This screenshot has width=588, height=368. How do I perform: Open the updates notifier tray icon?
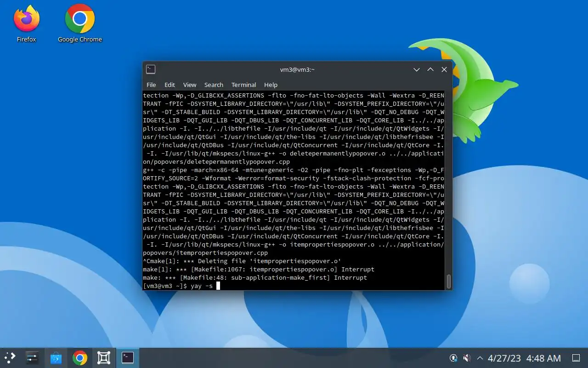click(453, 358)
